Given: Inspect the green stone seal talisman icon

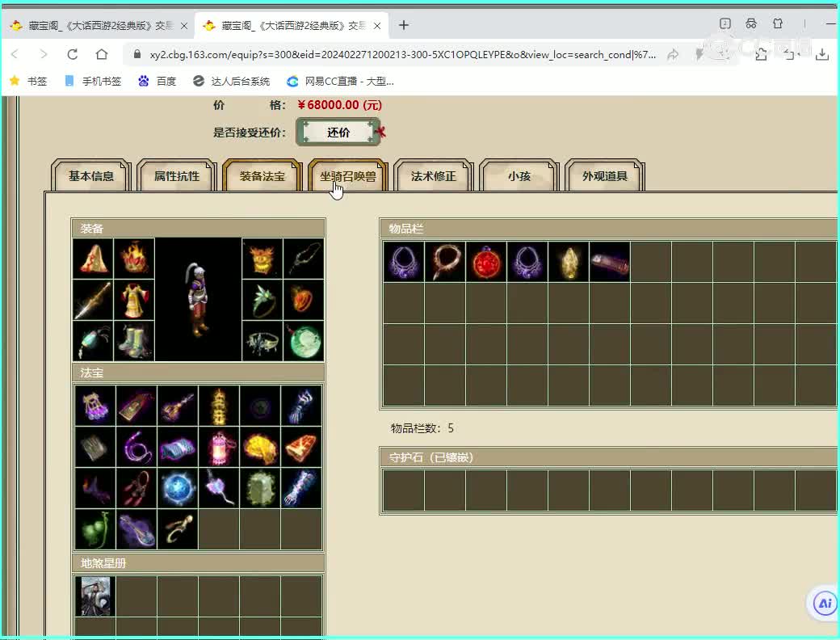Looking at the screenshot, I should click(260, 488).
